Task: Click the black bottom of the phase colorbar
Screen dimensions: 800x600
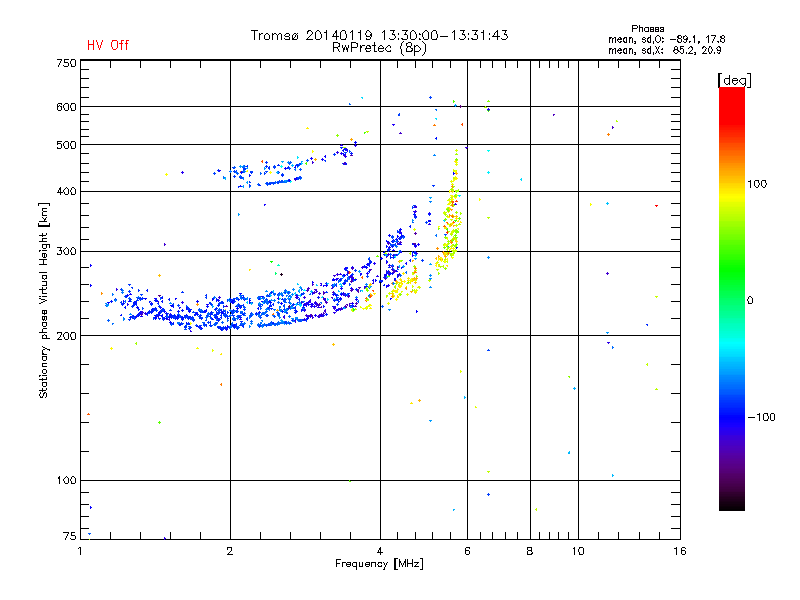Action: point(732,503)
